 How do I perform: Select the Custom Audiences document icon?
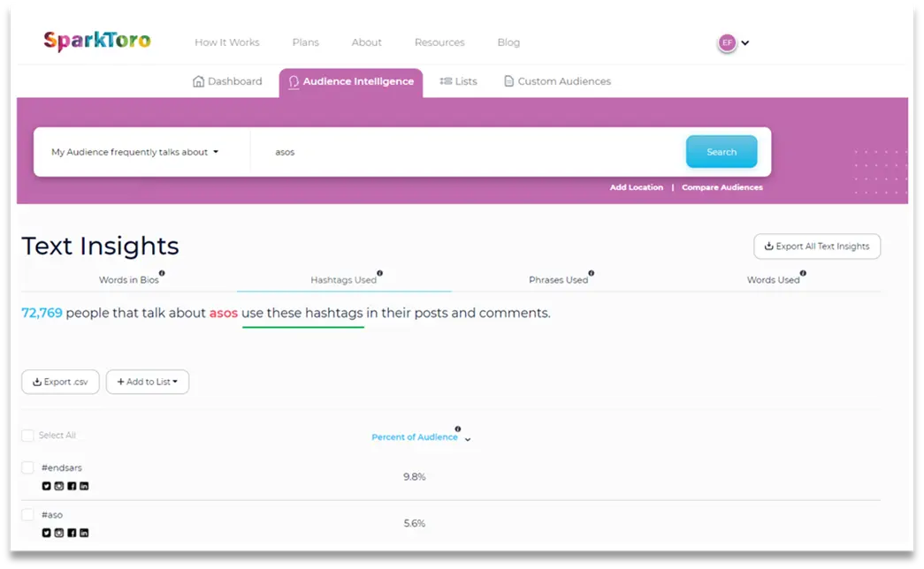pos(508,80)
